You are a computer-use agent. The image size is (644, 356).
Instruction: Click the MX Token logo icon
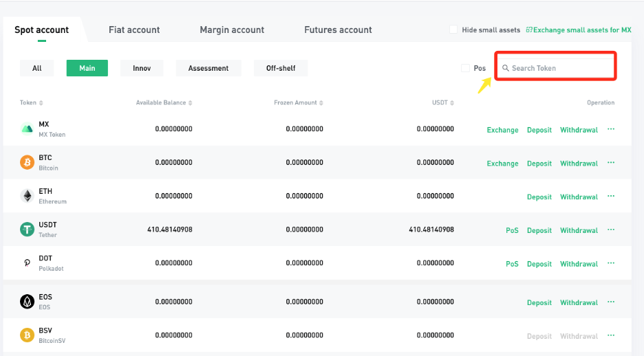(x=27, y=129)
